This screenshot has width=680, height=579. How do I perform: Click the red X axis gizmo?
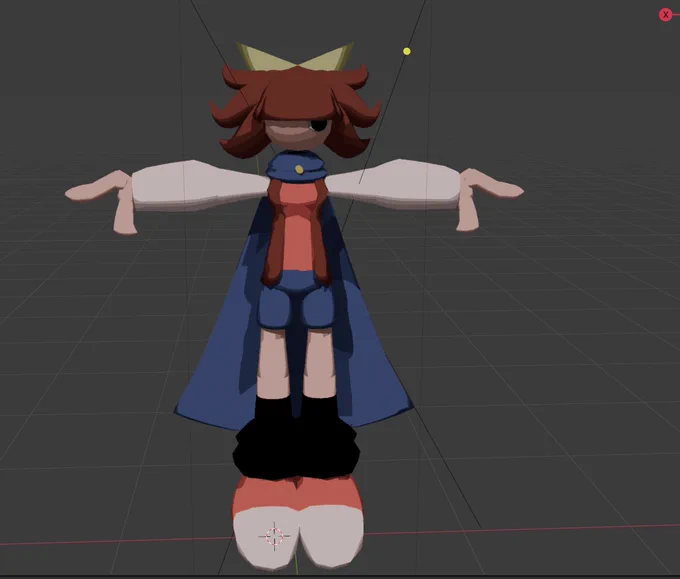(666, 15)
